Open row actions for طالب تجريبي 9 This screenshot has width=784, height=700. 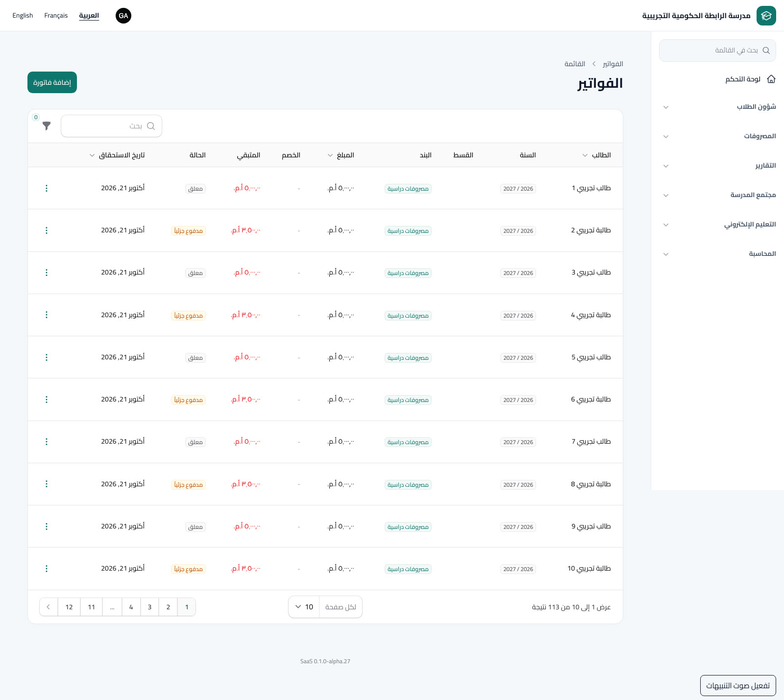47,526
